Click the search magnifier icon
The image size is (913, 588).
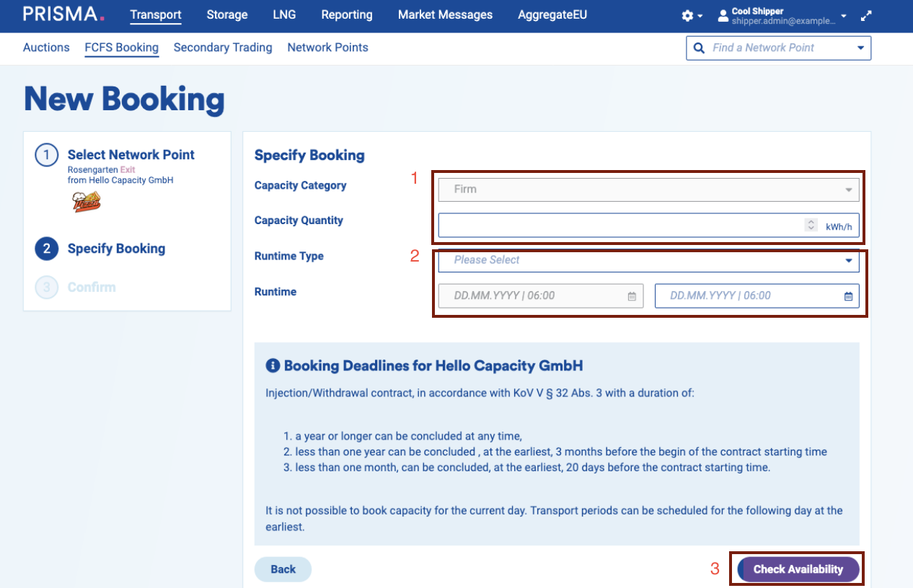tap(698, 48)
